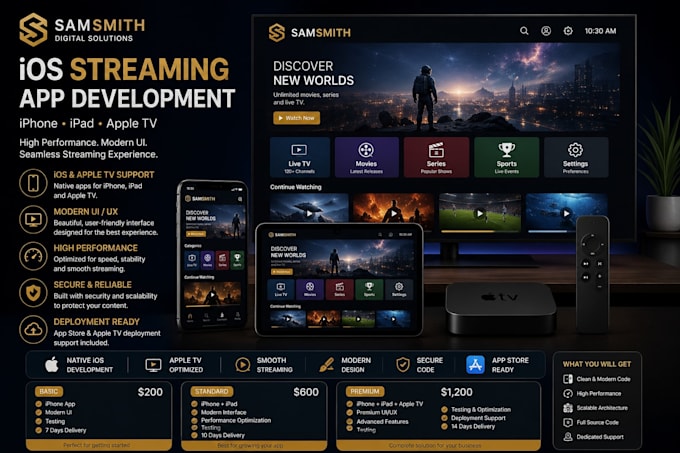This screenshot has width=680, height=453.
Task: Click the "Complete solution for your business" banner
Action: pos(438,445)
